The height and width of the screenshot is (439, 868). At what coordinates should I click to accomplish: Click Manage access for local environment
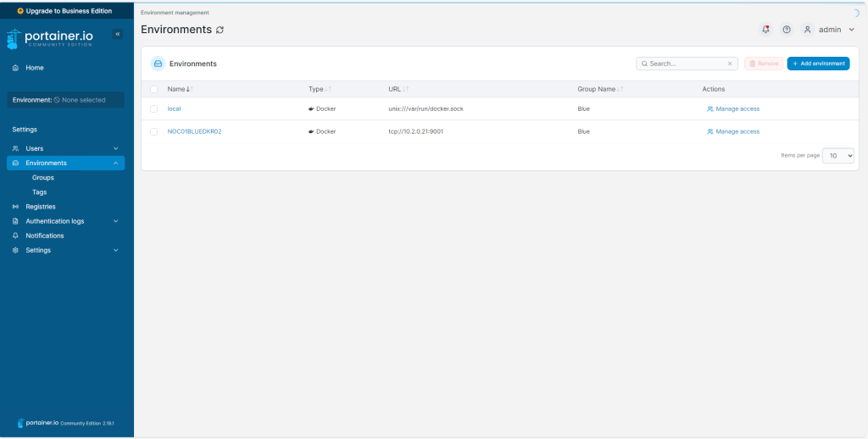click(733, 108)
